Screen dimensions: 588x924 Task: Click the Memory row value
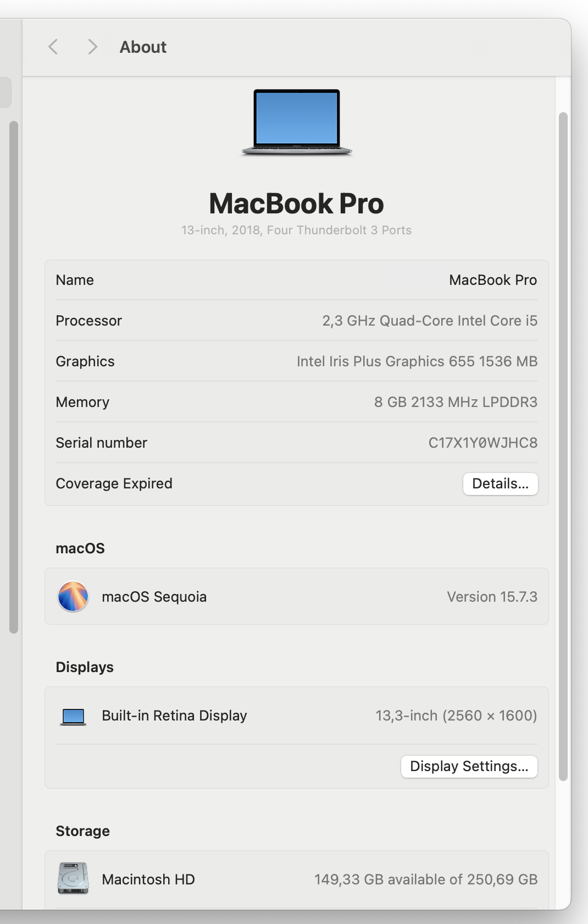(x=456, y=402)
